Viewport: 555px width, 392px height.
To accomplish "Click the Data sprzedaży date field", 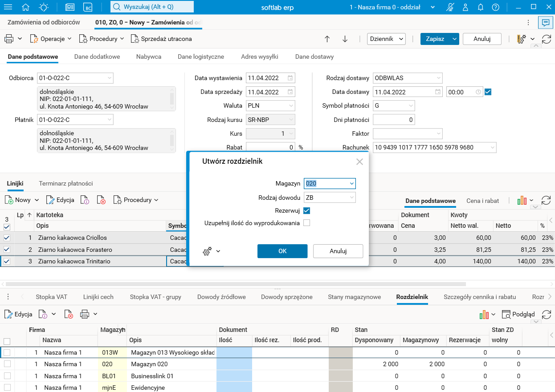I will tap(270, 92).
